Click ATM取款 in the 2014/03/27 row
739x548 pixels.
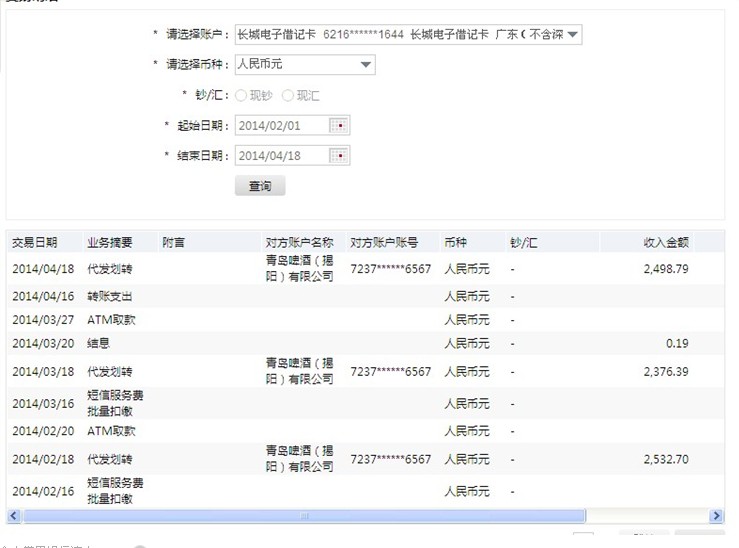point(111,320)
